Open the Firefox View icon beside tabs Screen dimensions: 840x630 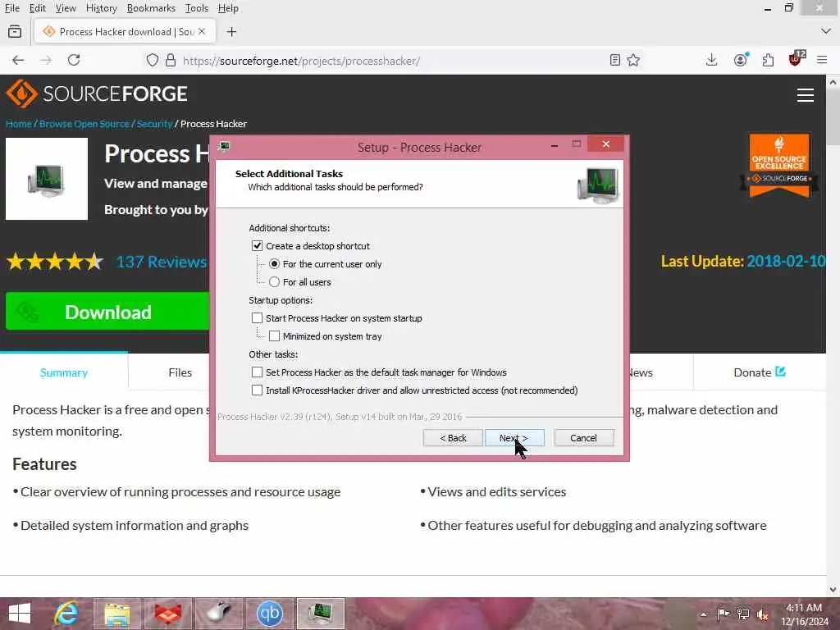pyautogui.click(x=15, y=32)
